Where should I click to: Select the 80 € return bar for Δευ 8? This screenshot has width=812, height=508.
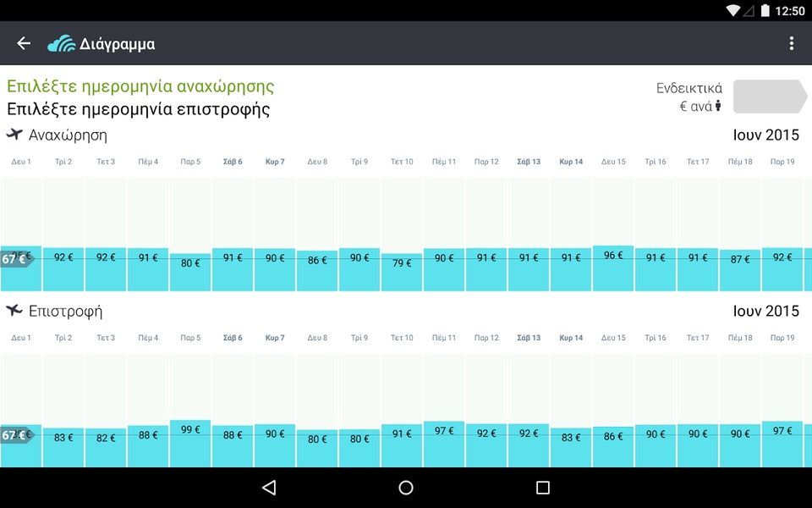(317, 449)
